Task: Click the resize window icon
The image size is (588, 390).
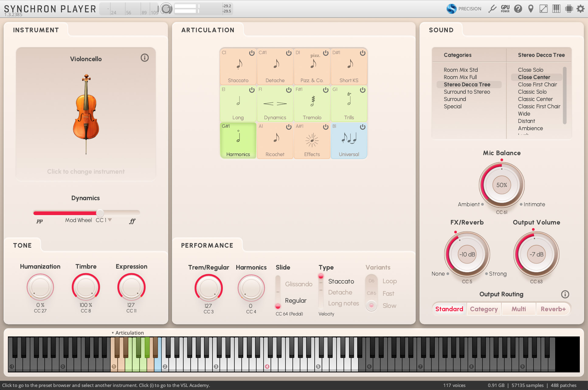Action: coord(544,9)
